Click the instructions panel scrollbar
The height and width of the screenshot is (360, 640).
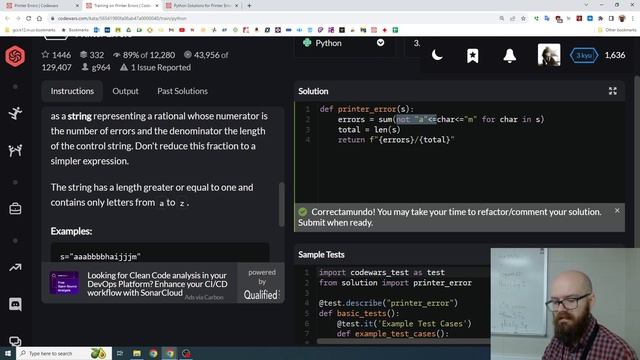(281, 204)
